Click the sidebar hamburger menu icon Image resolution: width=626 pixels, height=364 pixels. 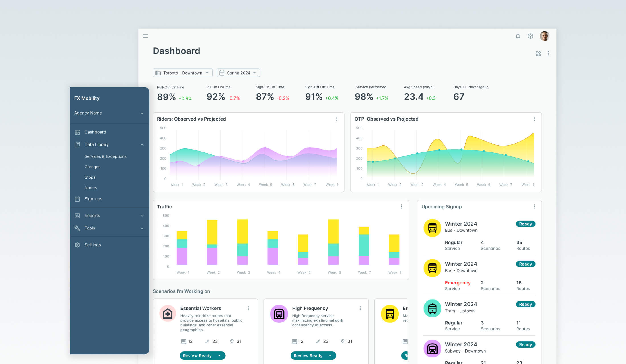pyautogui.click(x=145, y=36)
